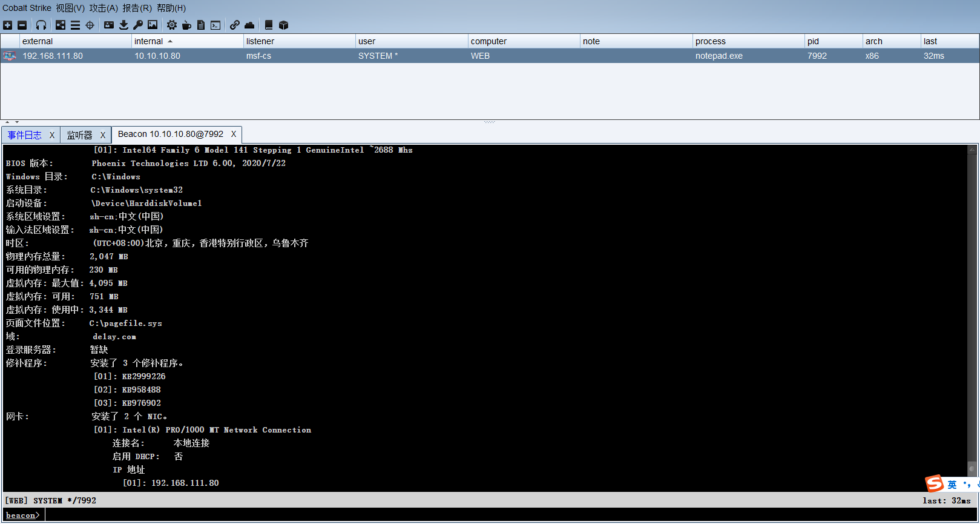The image size is (980, 524).
Task: Switch to the session table view icon
Action: pyautogui.click(x=75, y=25)
